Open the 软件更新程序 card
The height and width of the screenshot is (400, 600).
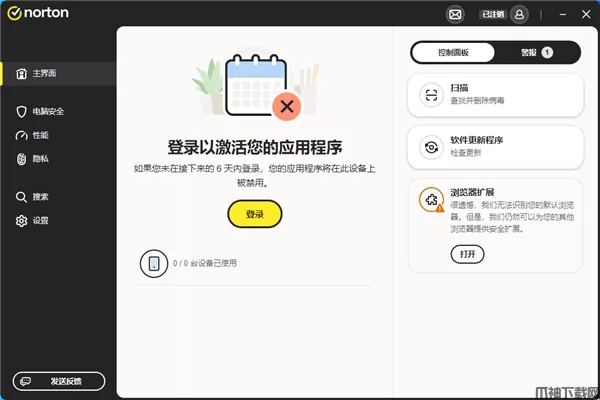point(496,147)
